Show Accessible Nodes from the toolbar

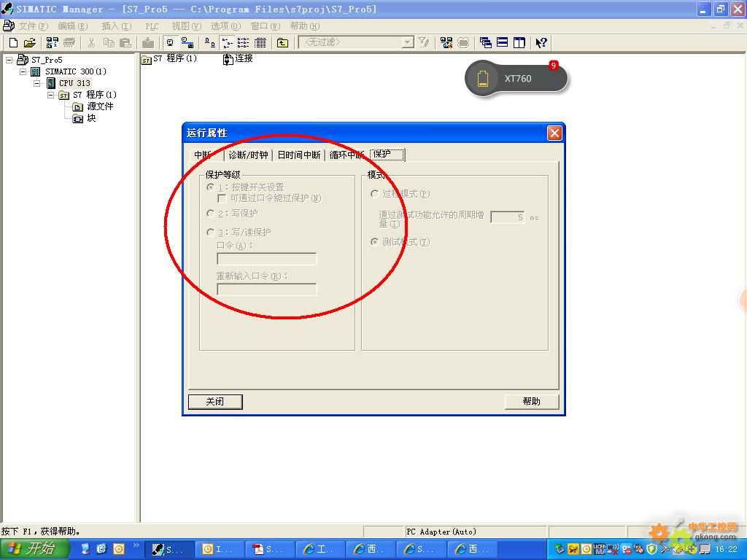tap(52, 43)
